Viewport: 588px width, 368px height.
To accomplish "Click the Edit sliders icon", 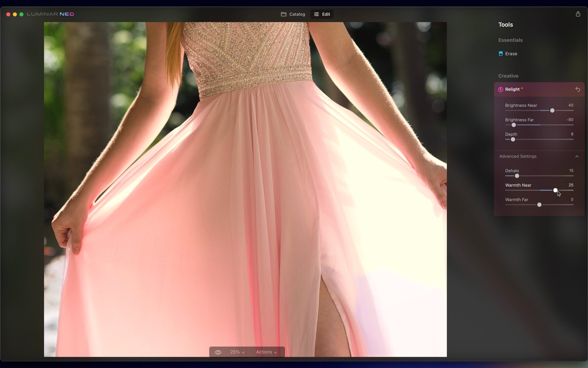I will pos(316,14).
